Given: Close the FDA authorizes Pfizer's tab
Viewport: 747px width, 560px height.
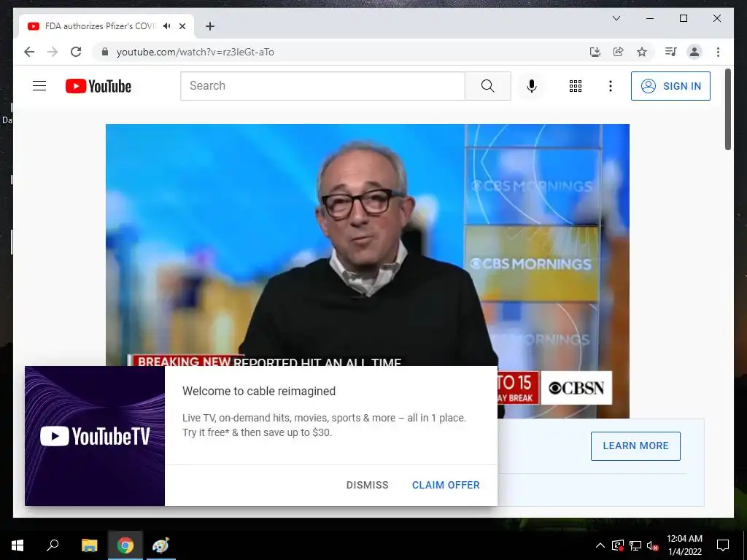Looking at the screenshot, I should pyautogui.click(x=182, y=26).
